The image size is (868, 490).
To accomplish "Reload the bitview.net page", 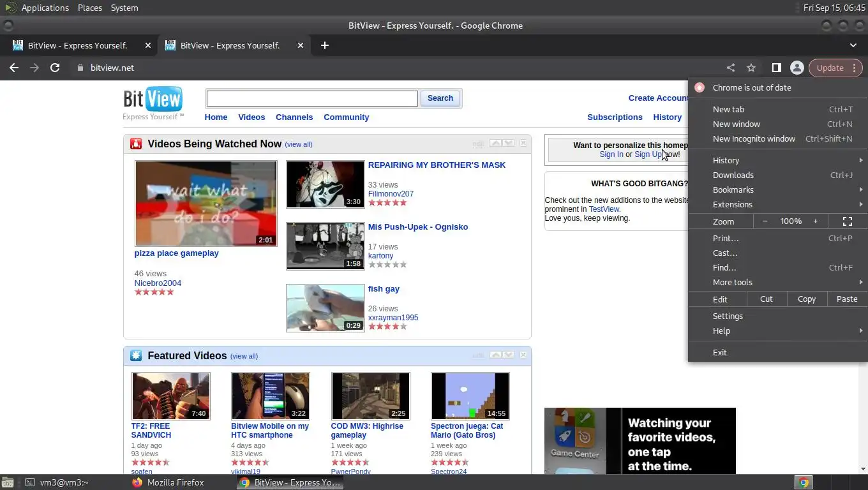I will pos(55,68).
